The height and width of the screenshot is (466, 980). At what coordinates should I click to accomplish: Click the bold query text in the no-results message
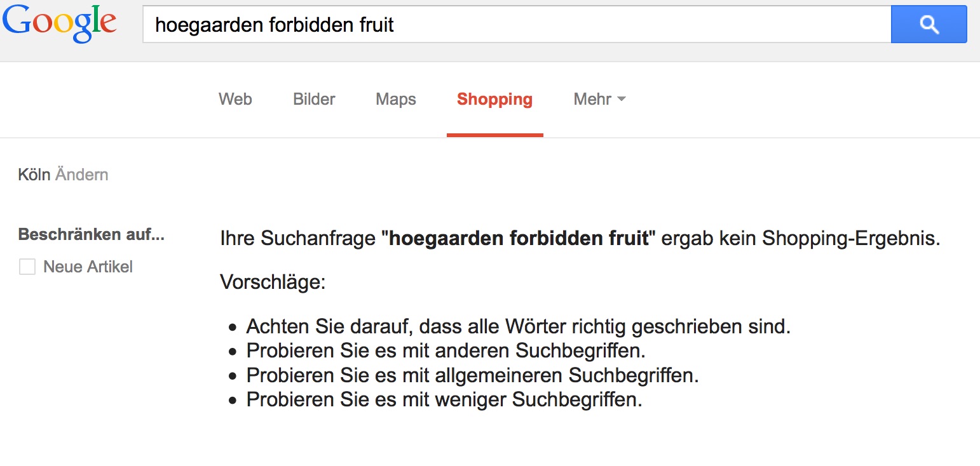pyautogui.click(x=518, y=239)
